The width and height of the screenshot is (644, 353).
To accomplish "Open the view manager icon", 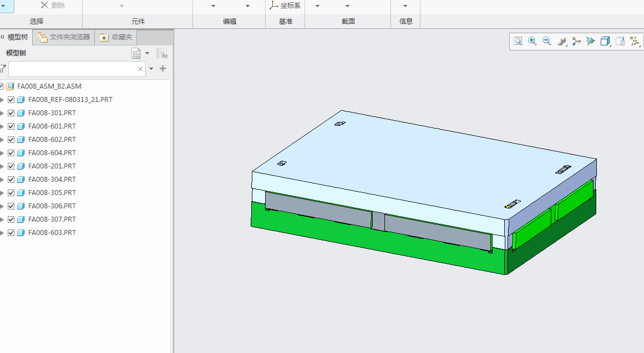I will [620, 41].
